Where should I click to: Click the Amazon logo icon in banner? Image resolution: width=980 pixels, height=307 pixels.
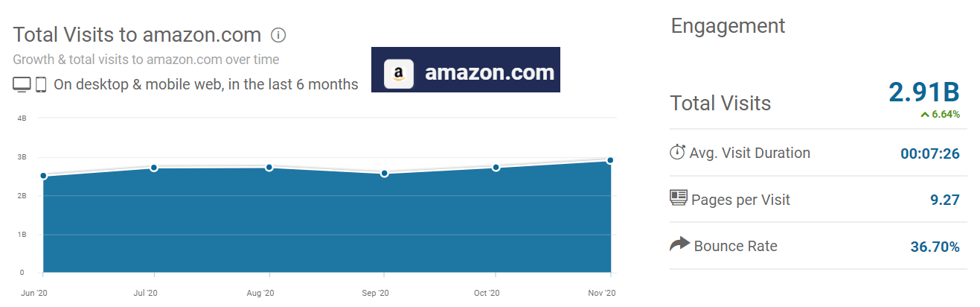(x=398, y=73)
